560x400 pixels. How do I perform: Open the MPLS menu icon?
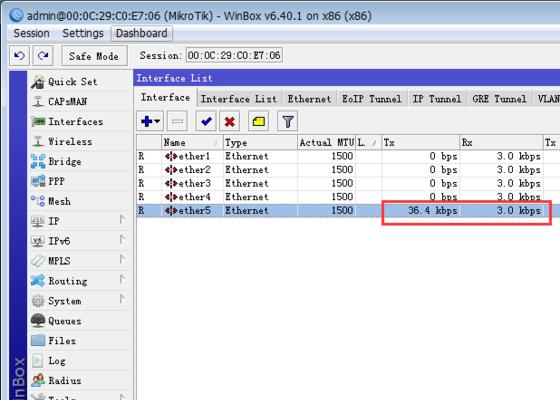tap(38, 261)
